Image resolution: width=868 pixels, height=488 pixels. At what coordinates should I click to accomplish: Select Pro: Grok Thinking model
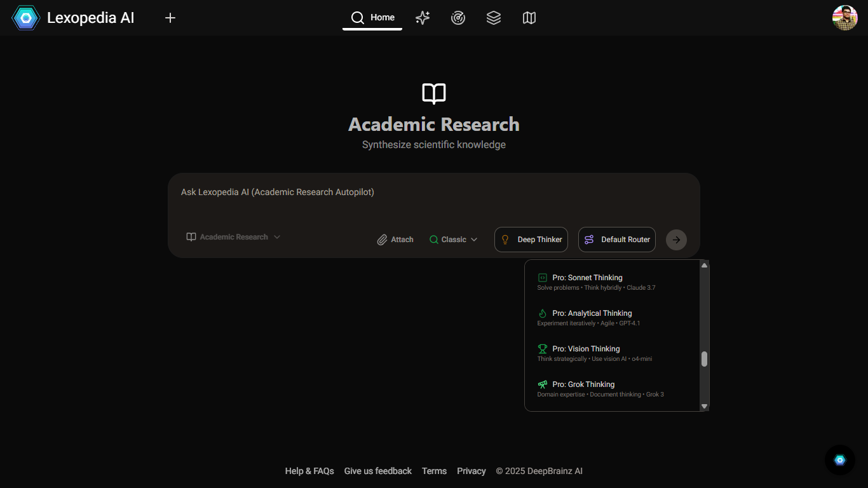612,389
